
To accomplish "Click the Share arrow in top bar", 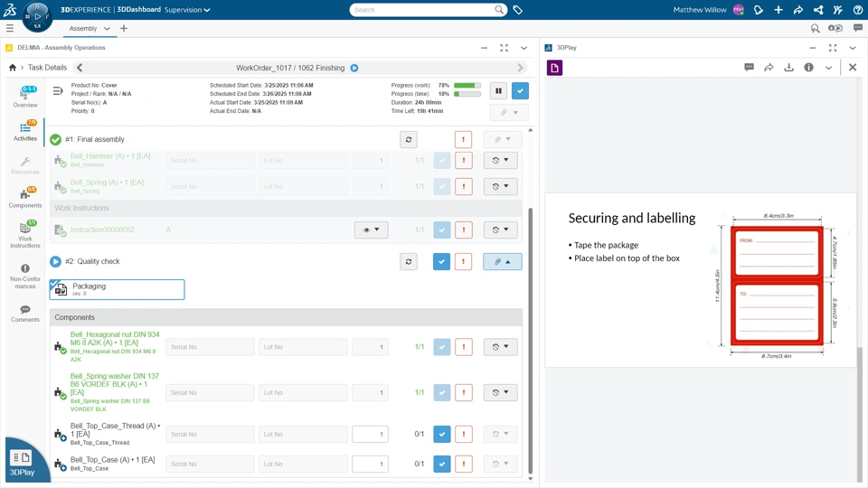I will (x=798, y=10).
